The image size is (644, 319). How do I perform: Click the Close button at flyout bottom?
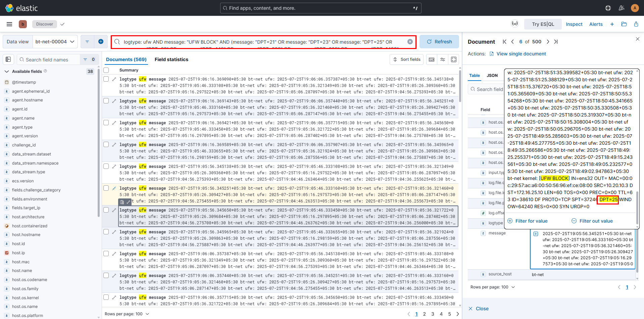[x=479, y=309]
